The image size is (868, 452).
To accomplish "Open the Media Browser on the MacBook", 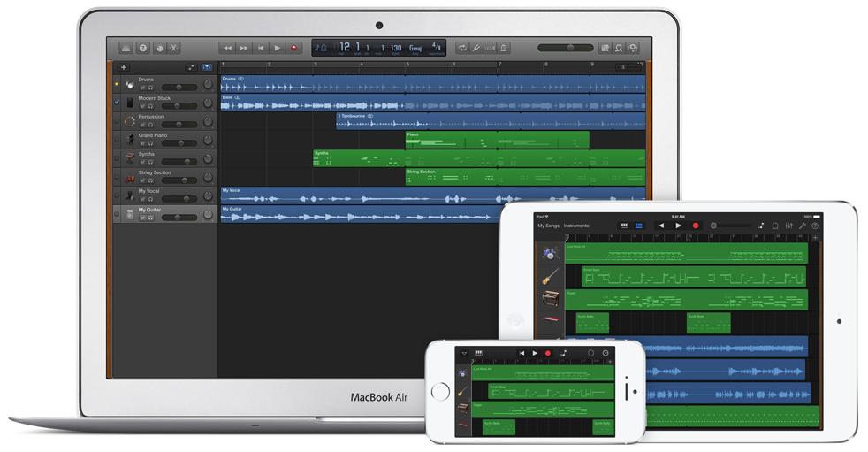I will click(x=633, y=48).
